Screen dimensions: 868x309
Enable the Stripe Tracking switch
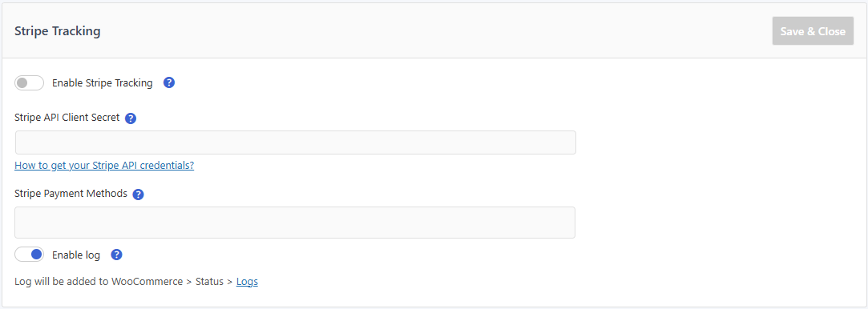coord(30,83)
